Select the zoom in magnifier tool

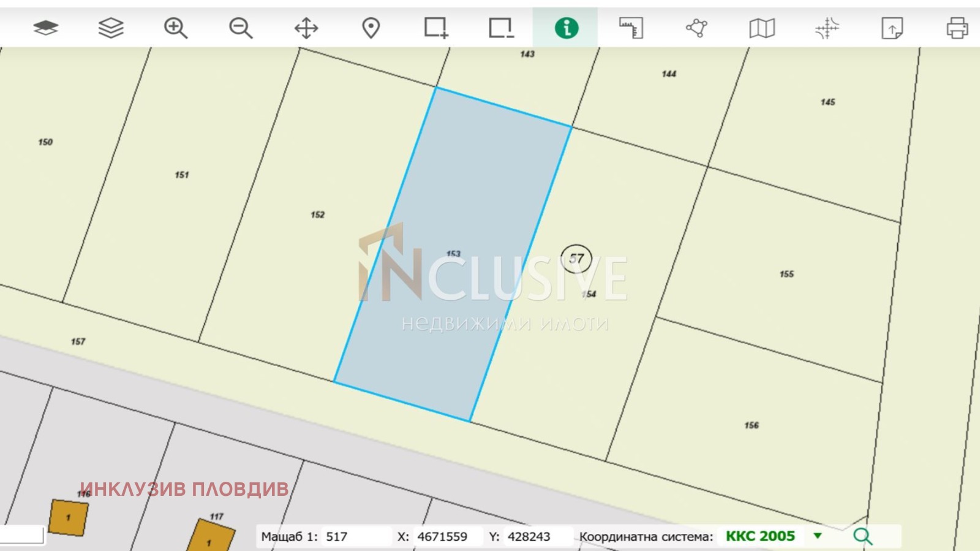176,28
